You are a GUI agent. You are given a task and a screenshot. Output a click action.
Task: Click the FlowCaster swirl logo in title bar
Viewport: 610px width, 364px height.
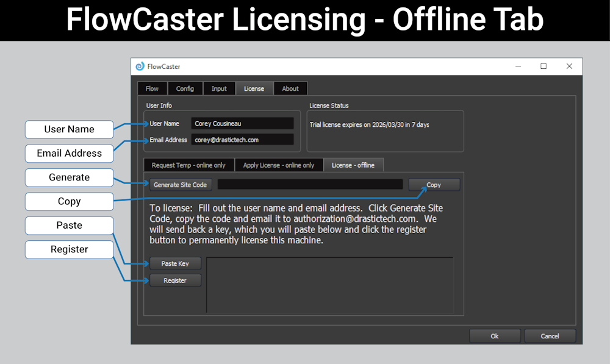(x=140, y=66)
